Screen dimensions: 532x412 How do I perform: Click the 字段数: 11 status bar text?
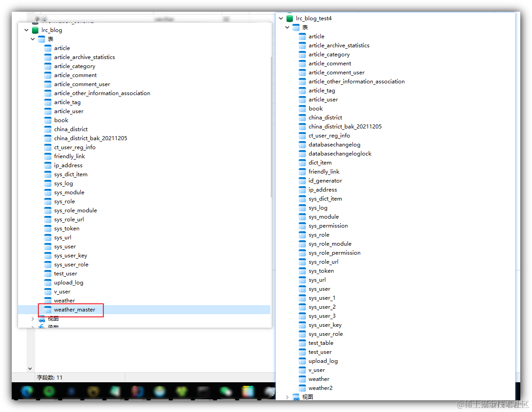click(x=50, y=377)
